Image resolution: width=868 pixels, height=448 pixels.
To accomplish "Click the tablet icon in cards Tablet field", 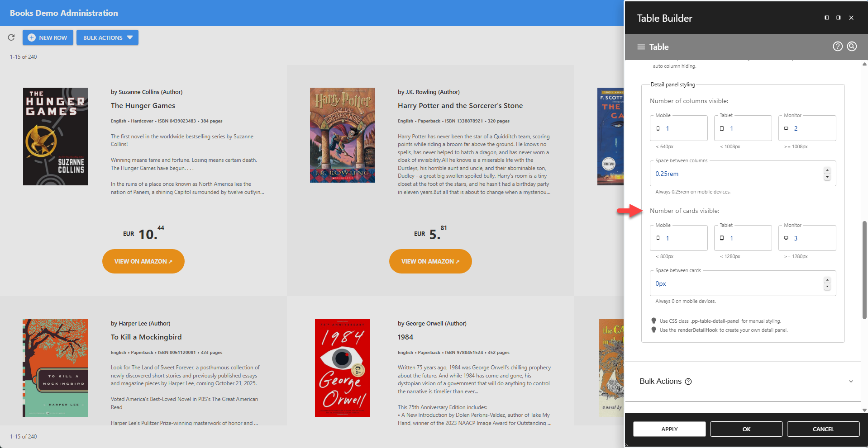I will [722, 238].
